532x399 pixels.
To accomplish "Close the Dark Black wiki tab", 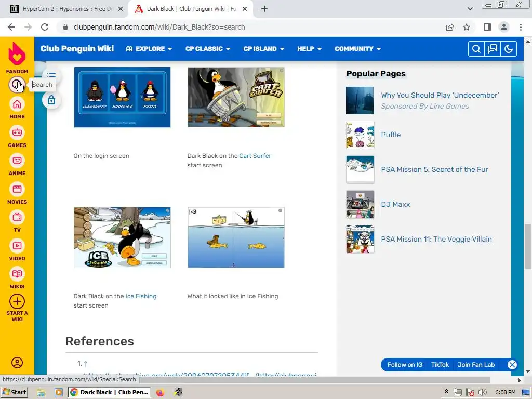I will point(245,9).
